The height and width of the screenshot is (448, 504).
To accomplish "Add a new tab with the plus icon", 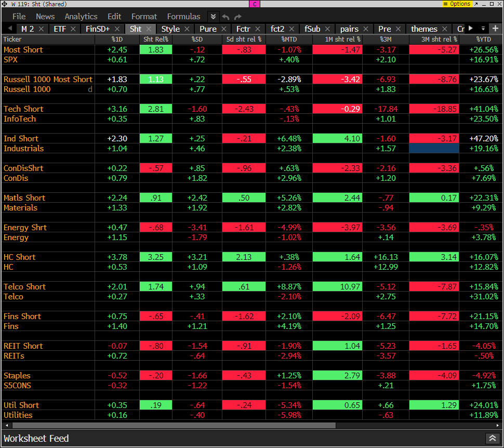I will [495, 29].
